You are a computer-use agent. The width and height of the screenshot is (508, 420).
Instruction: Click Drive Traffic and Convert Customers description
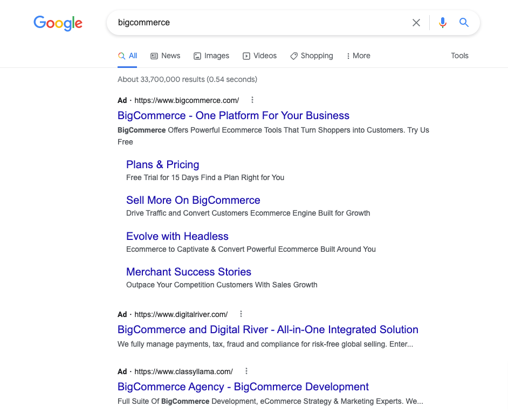coord(248,213)
